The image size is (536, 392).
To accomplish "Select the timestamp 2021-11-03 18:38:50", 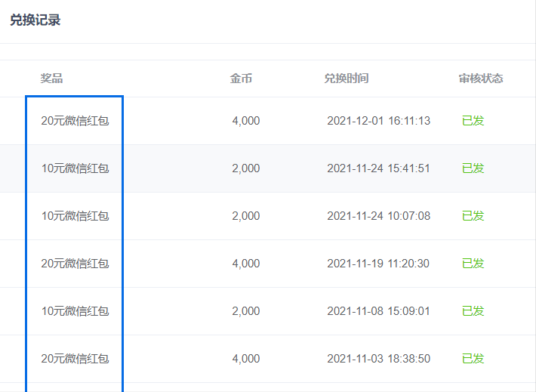I will (378, 359).
